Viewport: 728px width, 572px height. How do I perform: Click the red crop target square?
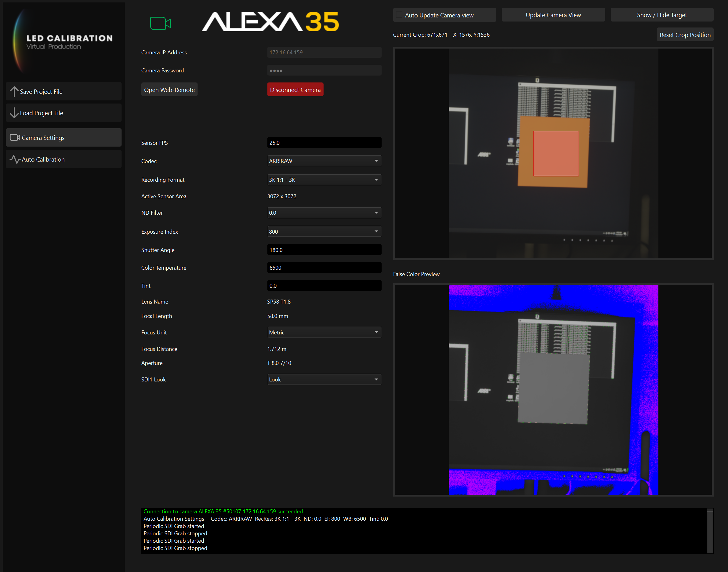[556, 153]
